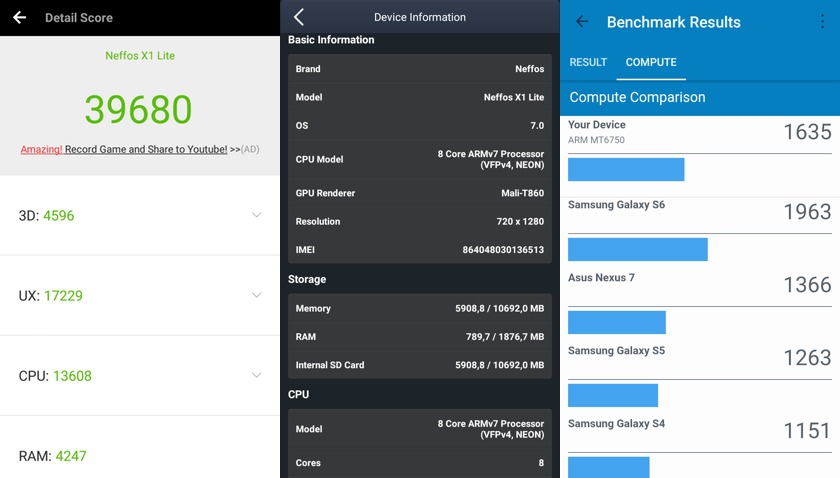Screen dimensions: 840x478
Task: Tap back chevron in Device Information
Action: click(x=299, y=17)
